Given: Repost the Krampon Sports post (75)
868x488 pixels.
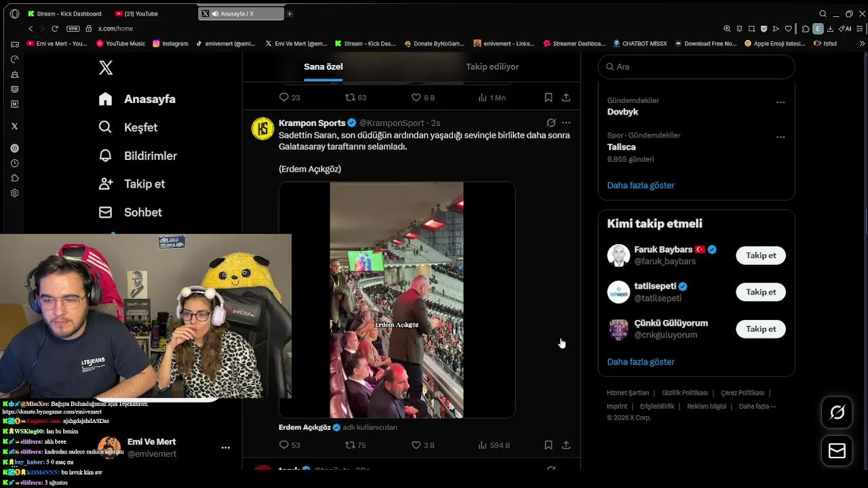Looking at the screenshot, I should point(355,445).
